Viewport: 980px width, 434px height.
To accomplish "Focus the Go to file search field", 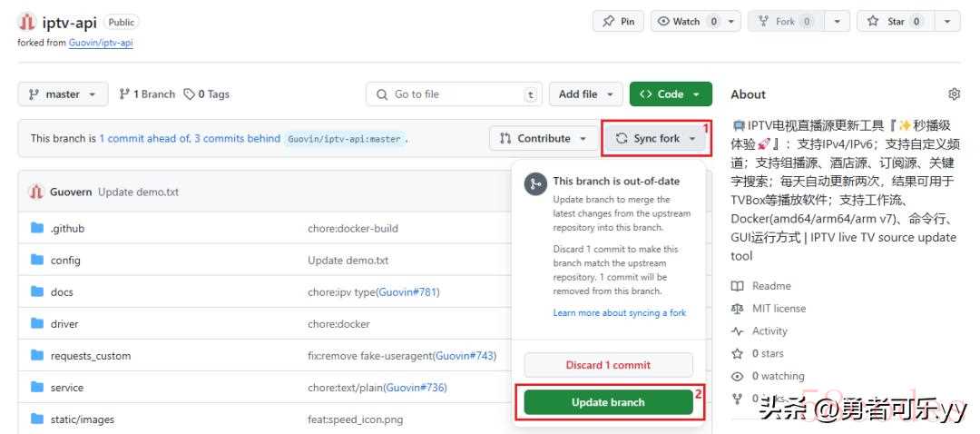I will tap(454, 94).
